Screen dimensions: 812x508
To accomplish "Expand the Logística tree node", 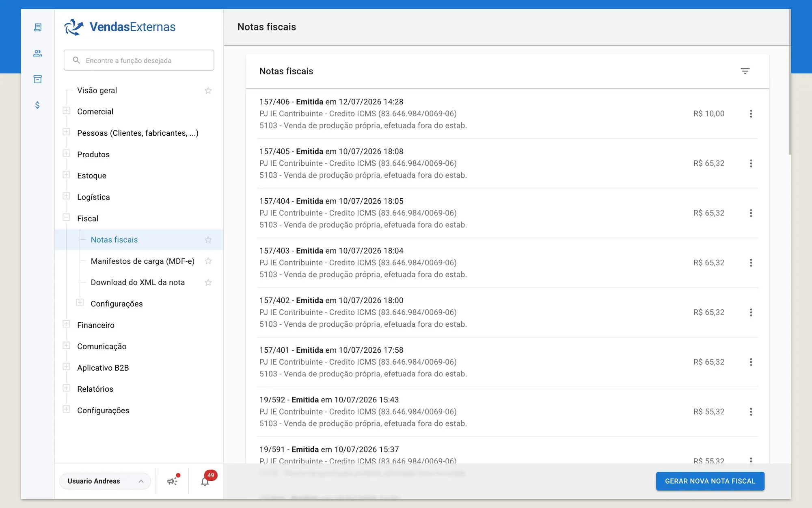I will (67, 196).
